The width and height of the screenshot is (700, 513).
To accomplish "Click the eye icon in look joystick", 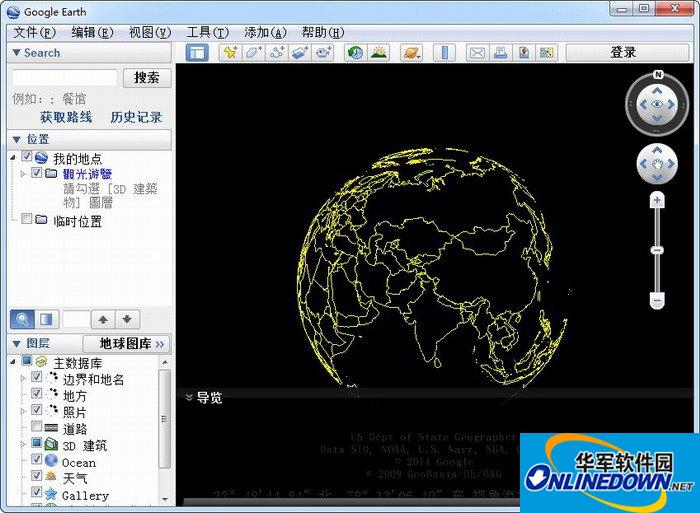I will coord(657,104).
